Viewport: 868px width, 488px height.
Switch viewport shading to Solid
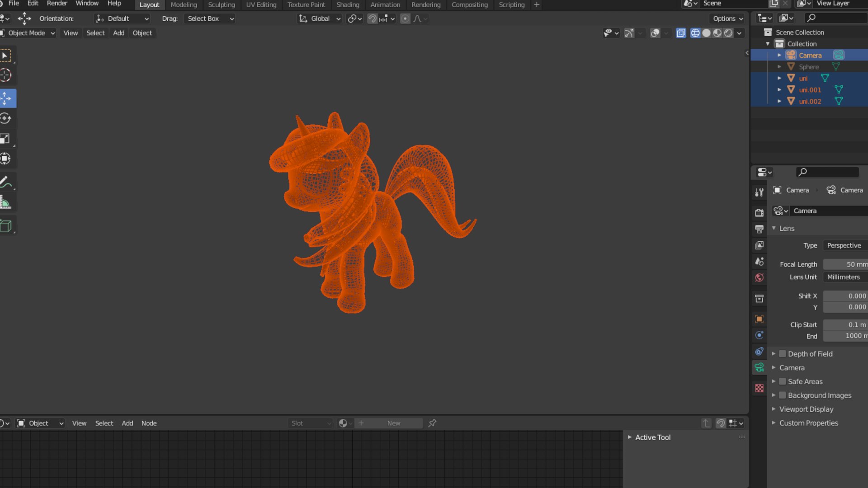click(706, 33)
